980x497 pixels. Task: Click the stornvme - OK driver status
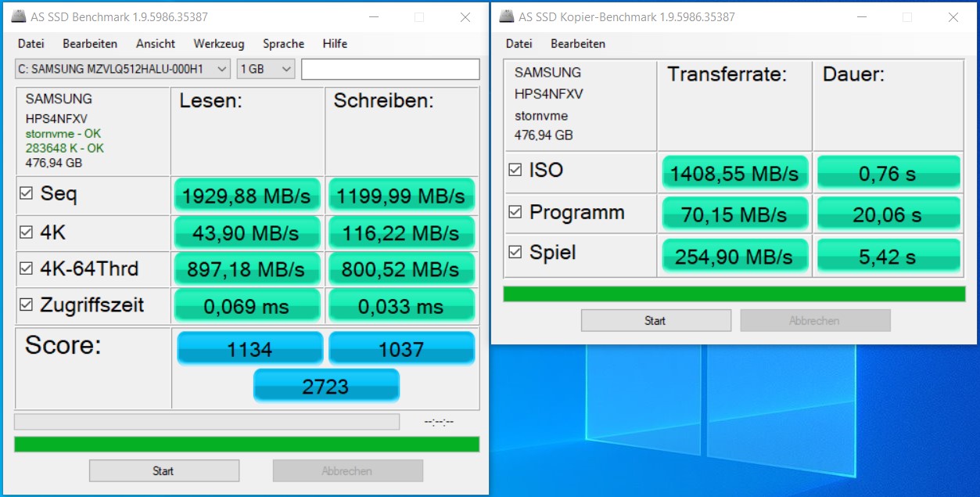click(63, 133)
